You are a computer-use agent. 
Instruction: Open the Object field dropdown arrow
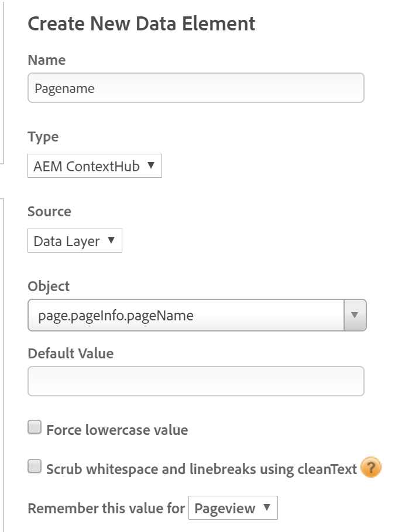[x=354, y=315]
